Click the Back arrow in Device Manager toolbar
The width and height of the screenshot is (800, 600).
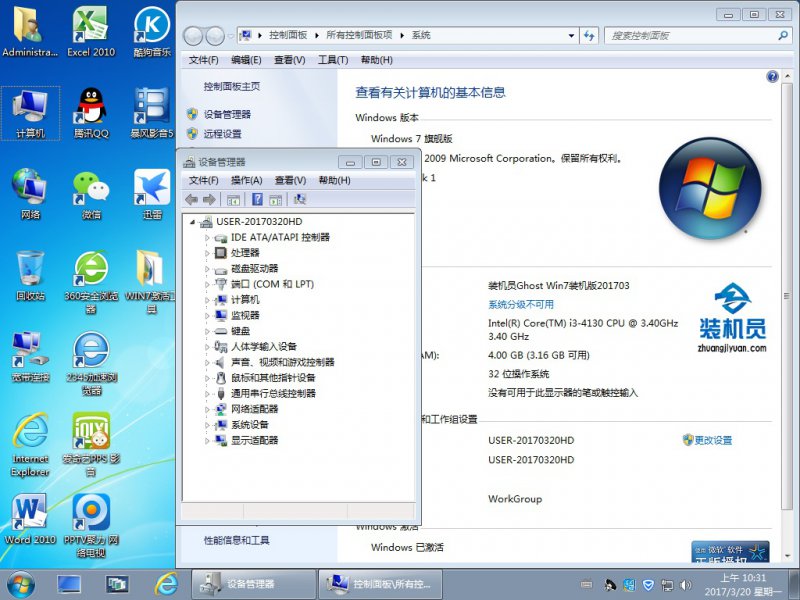[191, 199]
